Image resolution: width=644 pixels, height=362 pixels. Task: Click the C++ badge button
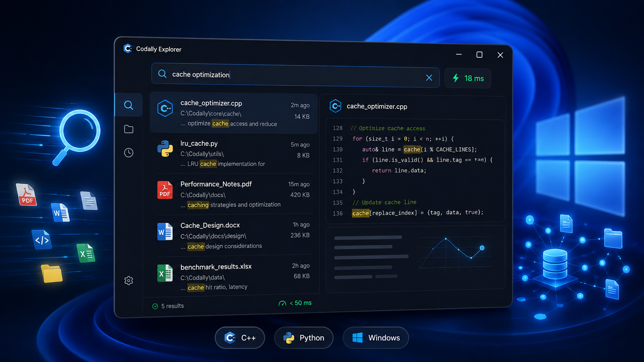[x=240, y=338]
